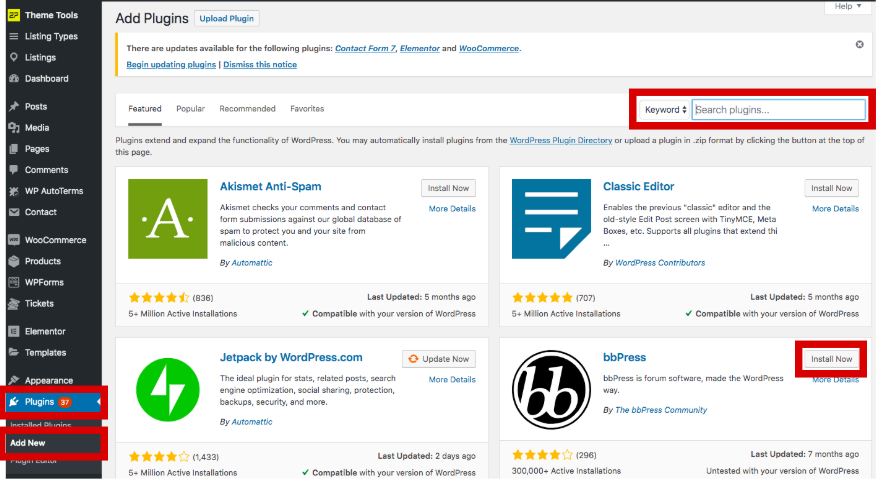Open the Plugins menu item

tap(54, 402)
